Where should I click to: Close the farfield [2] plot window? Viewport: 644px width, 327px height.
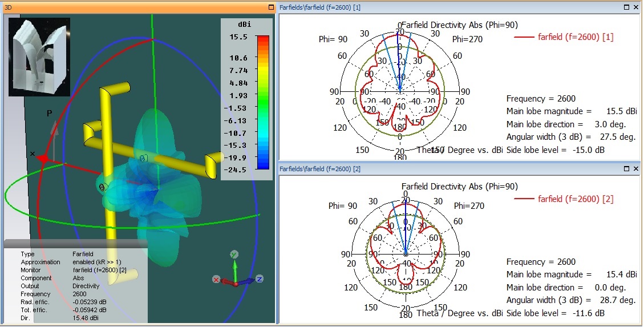[x=635, y=169]
